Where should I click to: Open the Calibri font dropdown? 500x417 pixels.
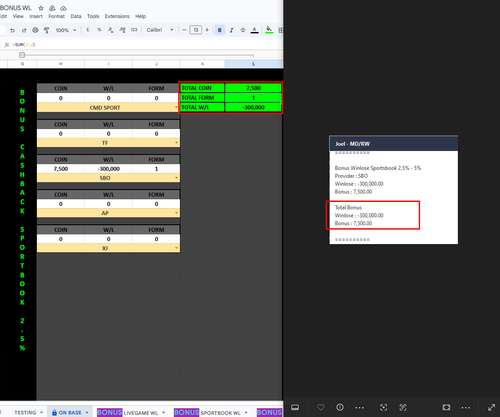160,30
